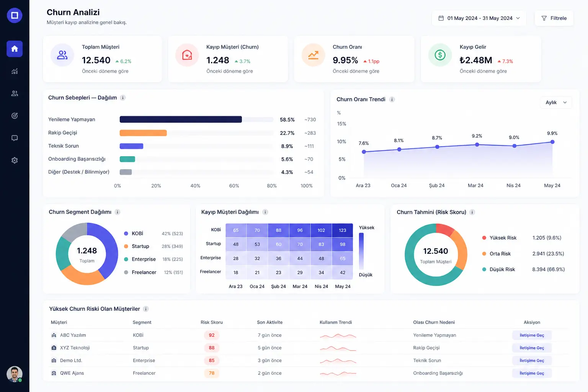Click the calendar icon in date range
The width and height of the screenshot is (588, 392).
[441, 18]
